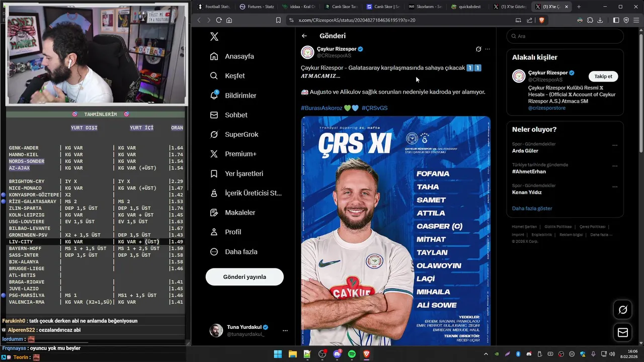Open the extensions puzzle icon
The height and width of the screenshot is (362, 644).
(x=590, y=20)
